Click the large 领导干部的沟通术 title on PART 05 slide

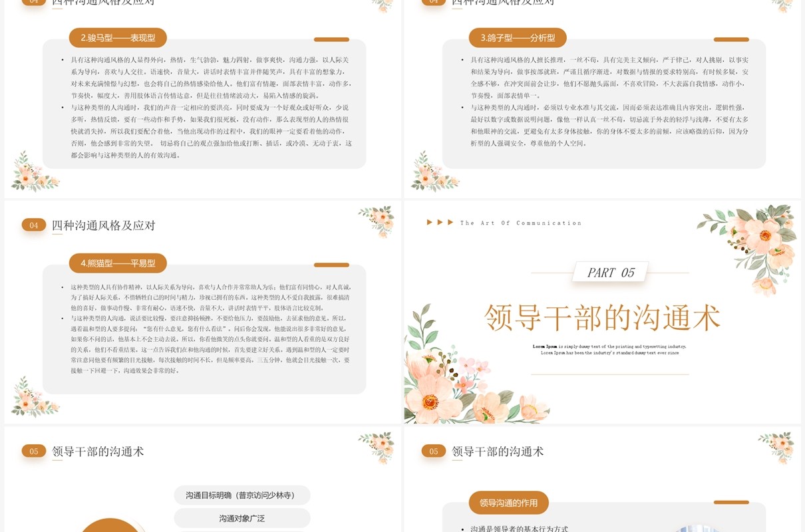(603, 317)
